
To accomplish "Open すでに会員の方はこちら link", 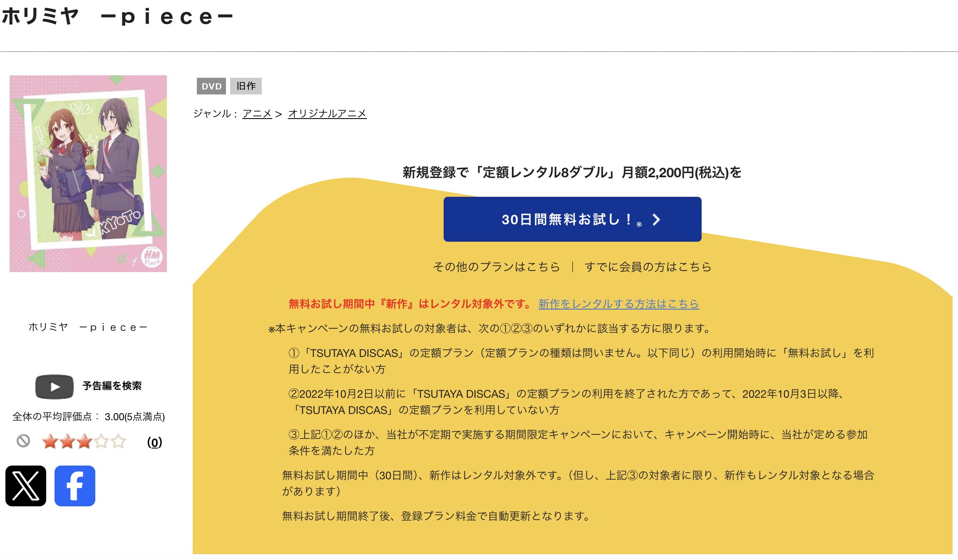I will 648,266.
